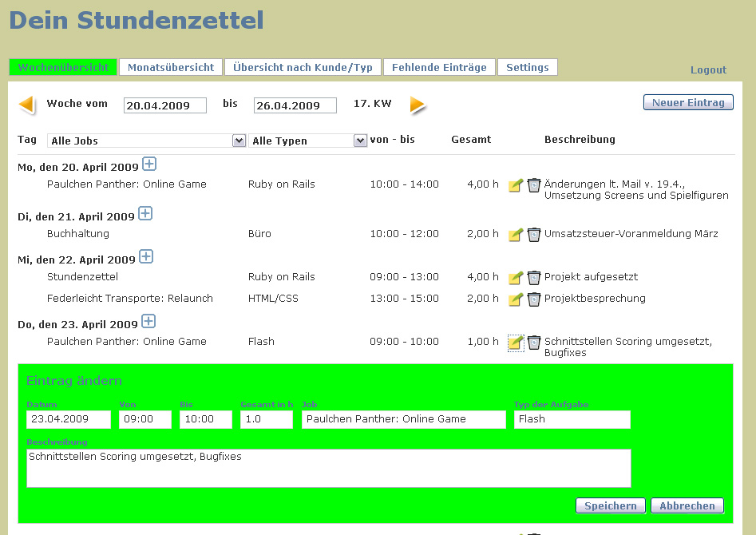Add entry for Tuesday 21 April plus icon
Screen dimensions: 756x535
(x=145, y=213)
